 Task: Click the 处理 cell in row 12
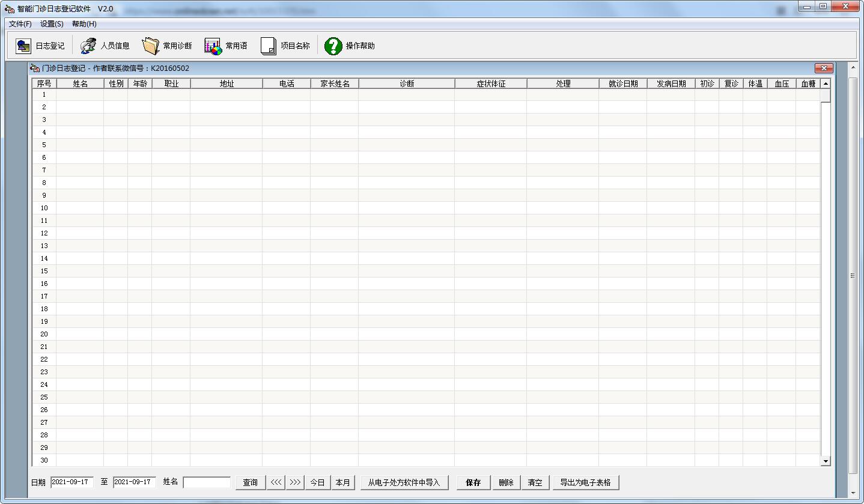pos(563,233)
